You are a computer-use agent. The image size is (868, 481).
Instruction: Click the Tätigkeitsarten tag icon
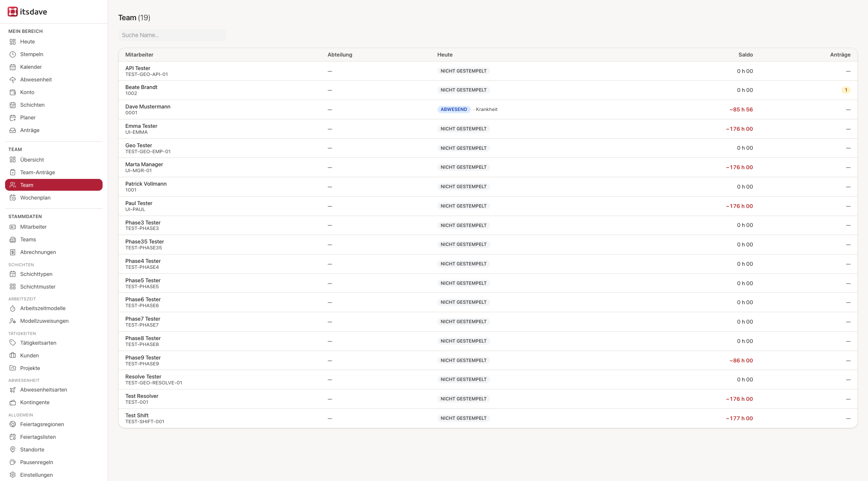pos(13,343)
